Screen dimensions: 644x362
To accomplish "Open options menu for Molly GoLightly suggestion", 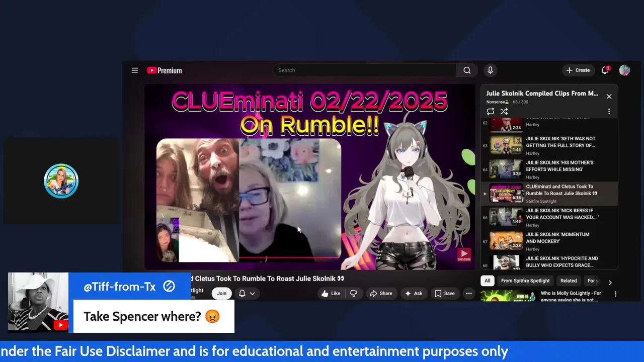I will (x=615, y=294).
